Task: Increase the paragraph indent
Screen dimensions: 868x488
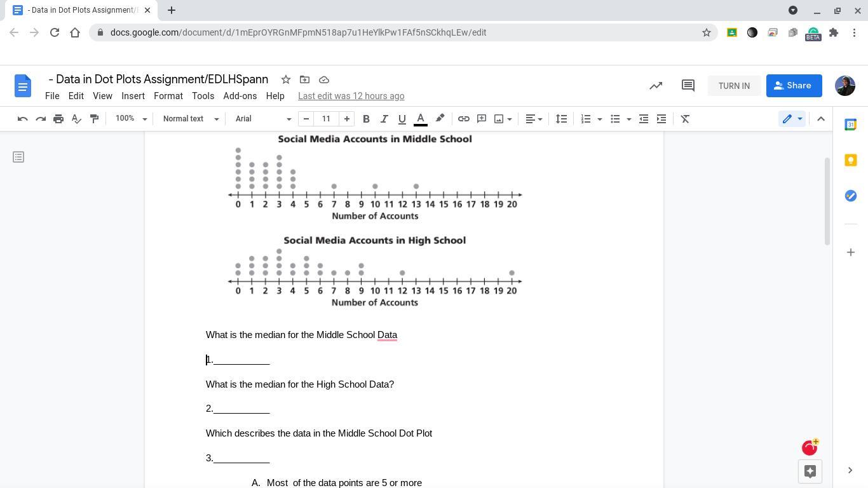Action: (661, 119)
